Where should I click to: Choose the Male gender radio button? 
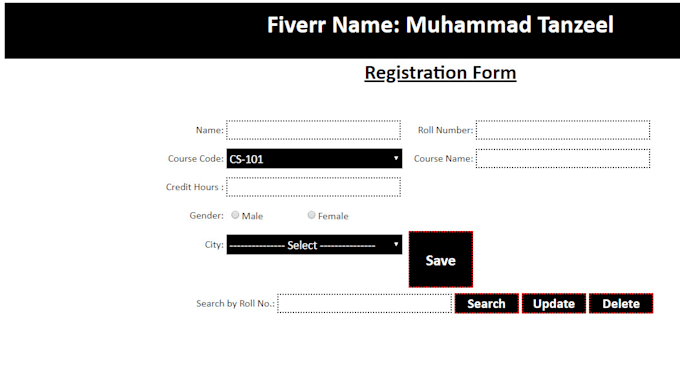[235, 215]
